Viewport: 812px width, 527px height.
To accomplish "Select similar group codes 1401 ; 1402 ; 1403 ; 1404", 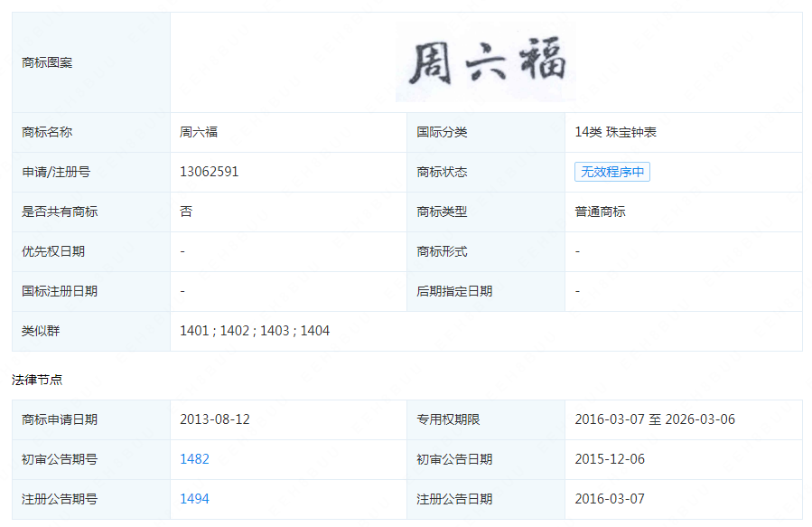I will (x=255, y=331).
